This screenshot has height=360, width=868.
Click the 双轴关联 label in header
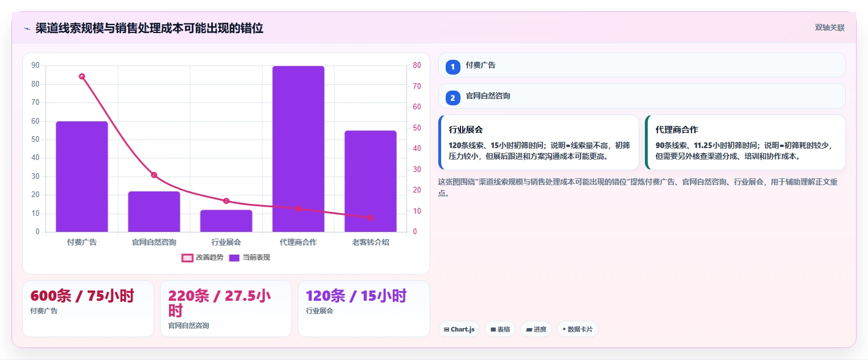829,28
